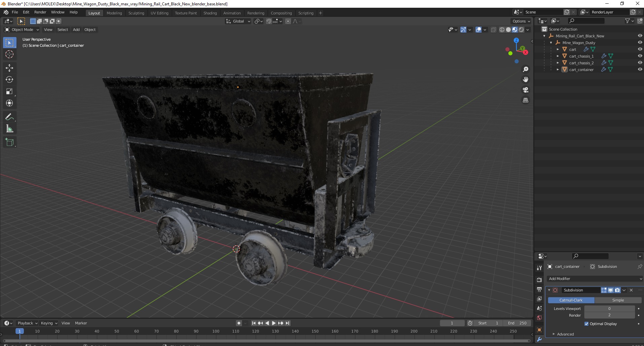Click the current frame number field

[x=452, y=323]
